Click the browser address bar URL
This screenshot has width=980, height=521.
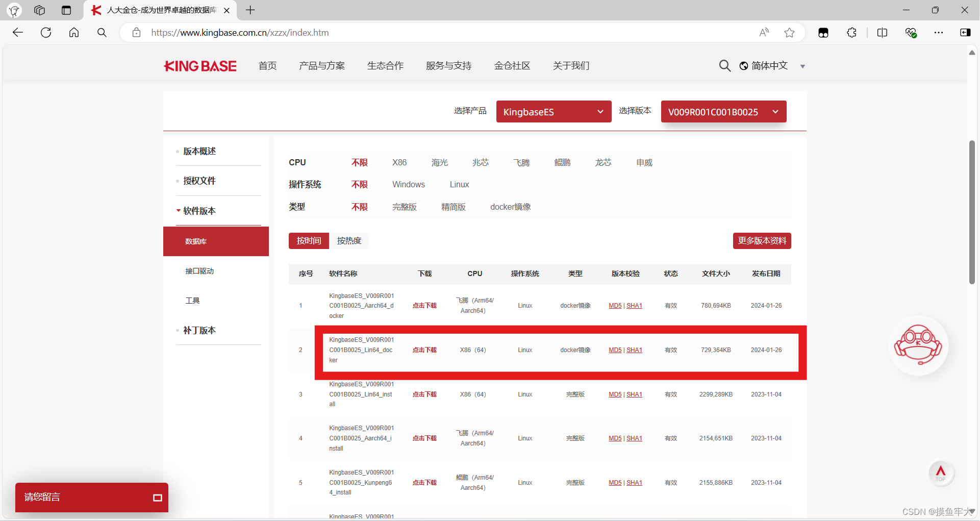pos(240,33)
